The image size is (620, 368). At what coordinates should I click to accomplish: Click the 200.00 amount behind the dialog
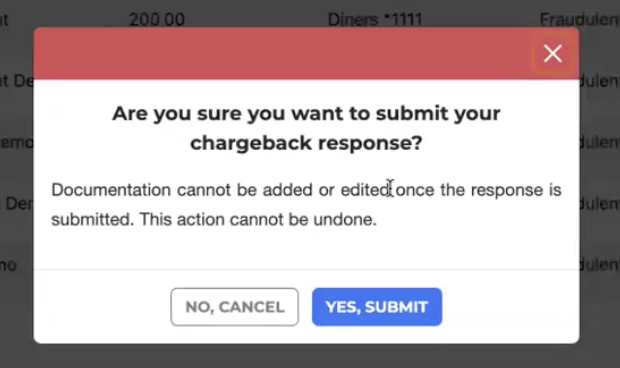(157, 19)
